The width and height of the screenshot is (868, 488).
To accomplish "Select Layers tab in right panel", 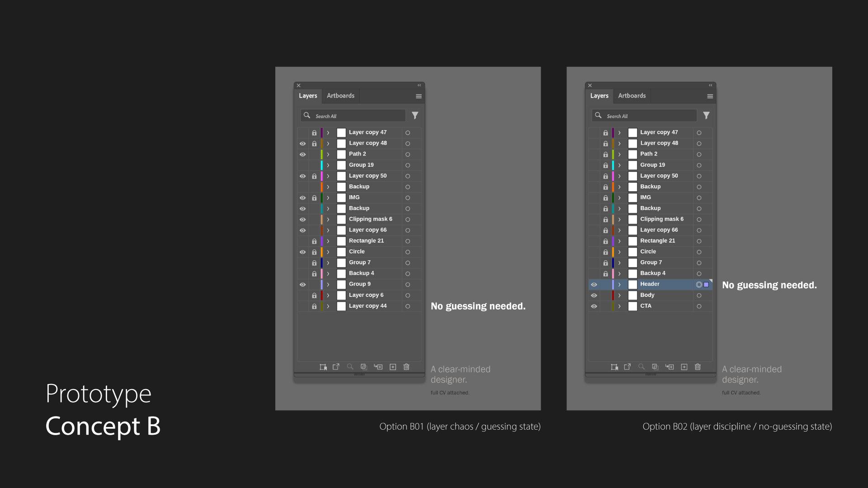I will click(599, 96).
